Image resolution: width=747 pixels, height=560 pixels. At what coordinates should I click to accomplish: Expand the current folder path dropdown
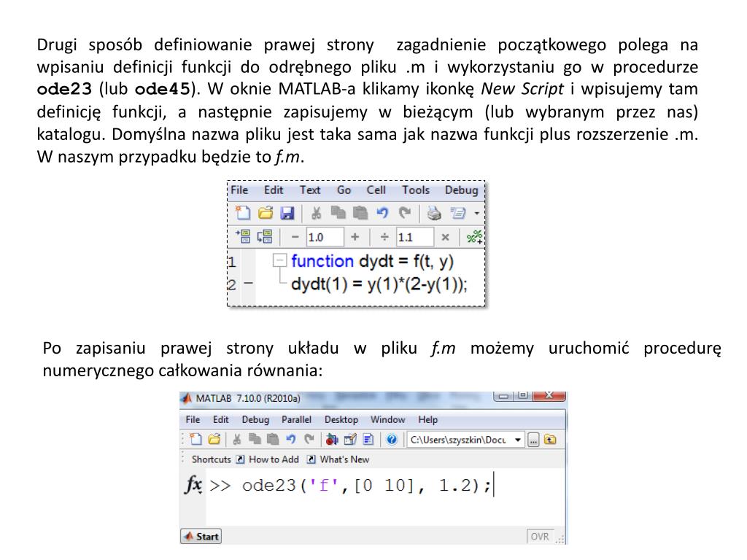pos(517,440)
